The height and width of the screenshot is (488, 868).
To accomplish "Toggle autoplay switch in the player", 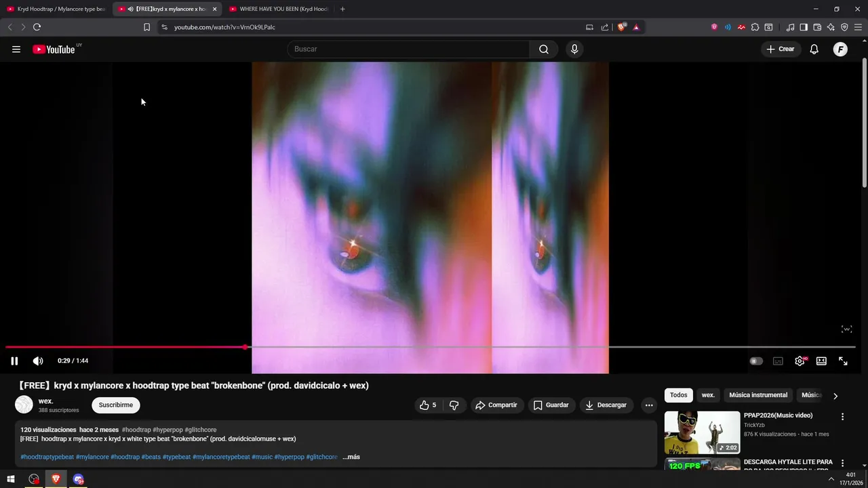I will 756,361.
